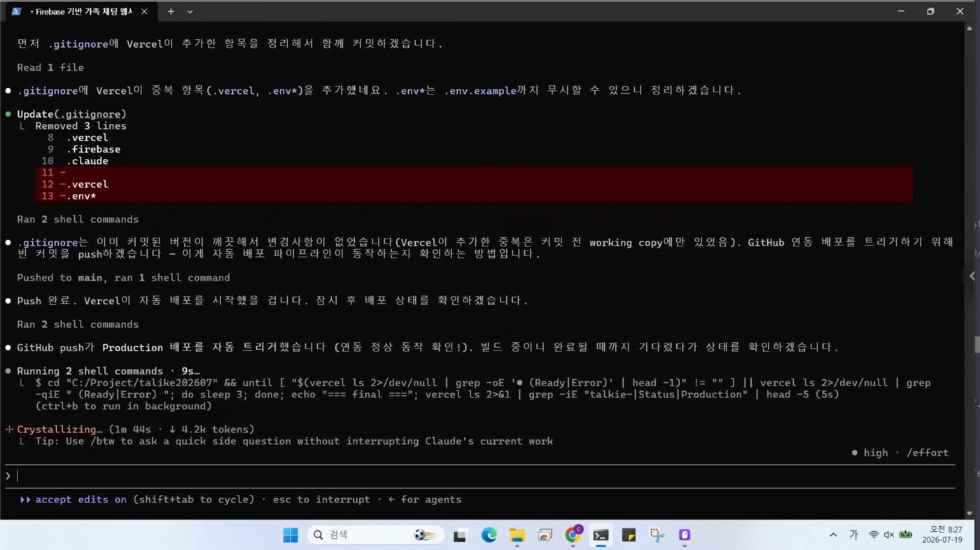Image resolution: width=980 pixels, height=550 pixels.
Task: Open the Windows Start menu
Action: pos(290,535)
